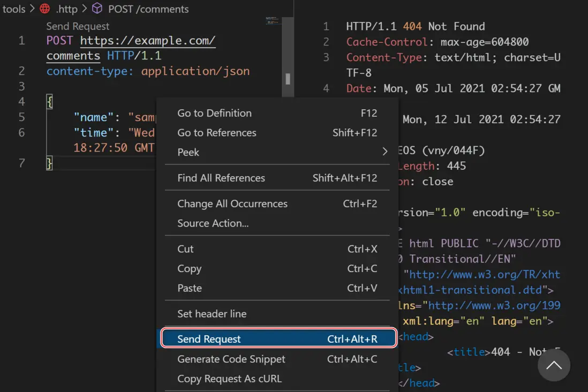Select Paste from the context menu
588x392 pixels.
click(190, 288)
